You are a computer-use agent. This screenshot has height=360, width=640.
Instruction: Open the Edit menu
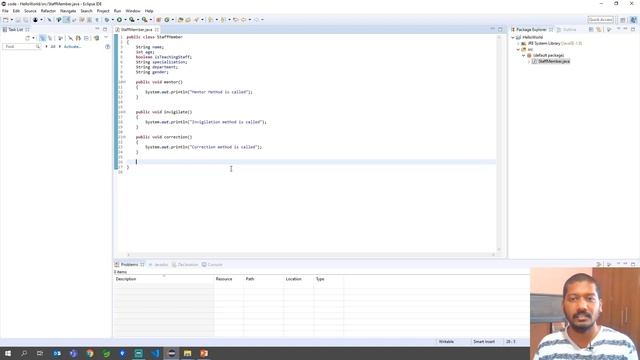16,11
